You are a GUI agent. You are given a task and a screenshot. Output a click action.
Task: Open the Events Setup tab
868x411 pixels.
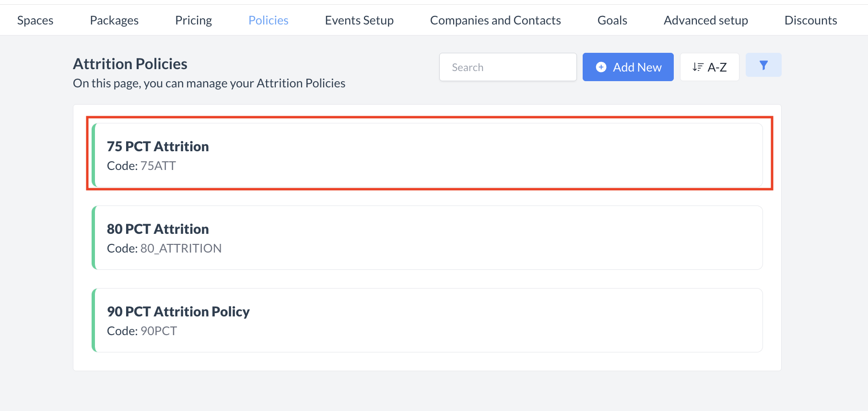[x=359, y=20]
